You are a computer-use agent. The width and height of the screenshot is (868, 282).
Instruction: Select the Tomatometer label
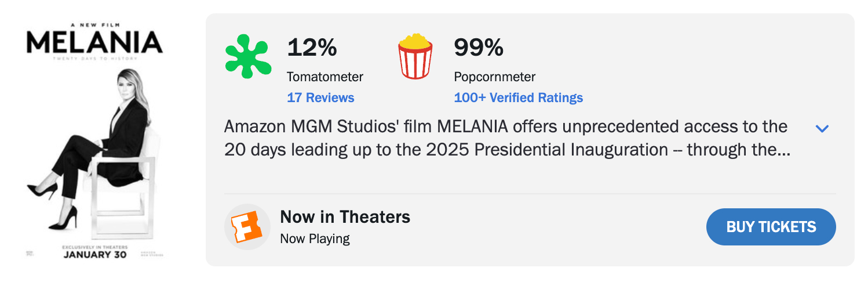(x=325, y=77)
